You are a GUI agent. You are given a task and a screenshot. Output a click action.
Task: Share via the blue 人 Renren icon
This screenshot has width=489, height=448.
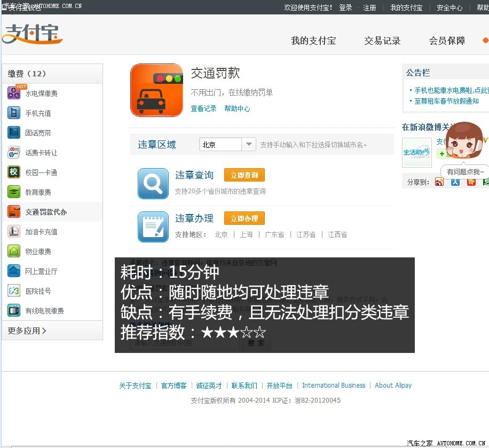pyautogui.click(x=455, y=182)
